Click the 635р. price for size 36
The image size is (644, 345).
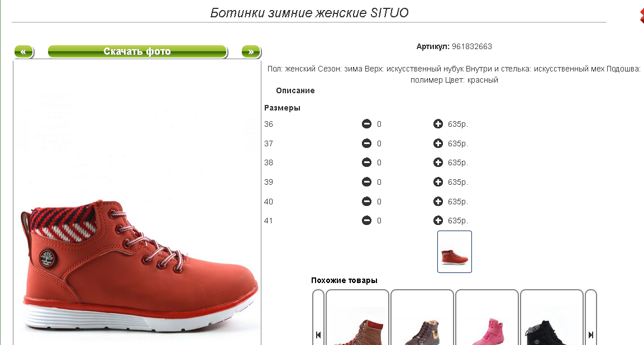(x=458, y=124)
